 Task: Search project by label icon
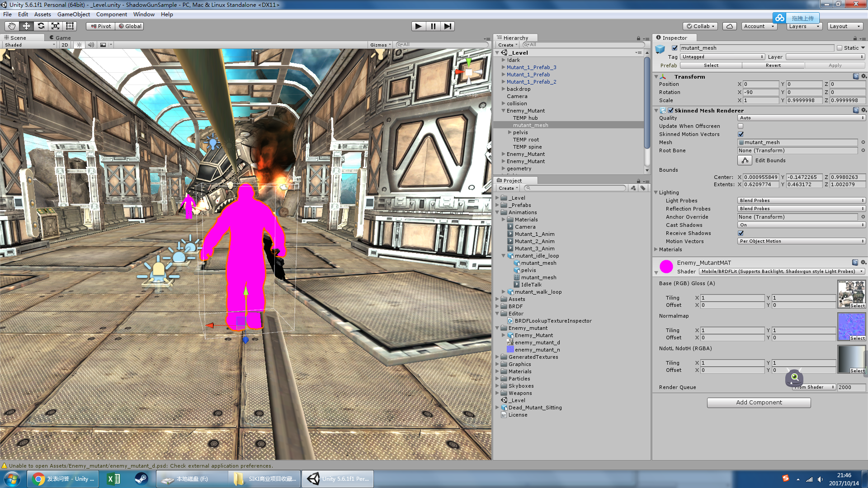click(643, 188)
